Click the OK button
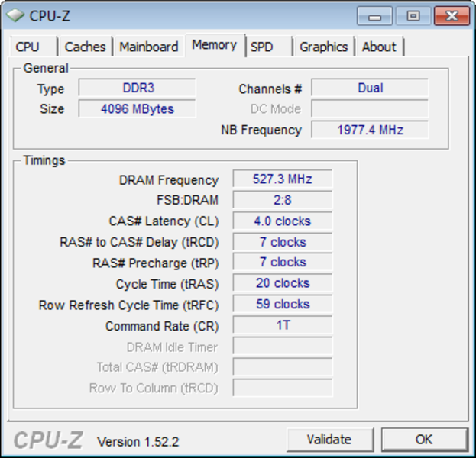476x458 pixels. [x=424, y=439]
